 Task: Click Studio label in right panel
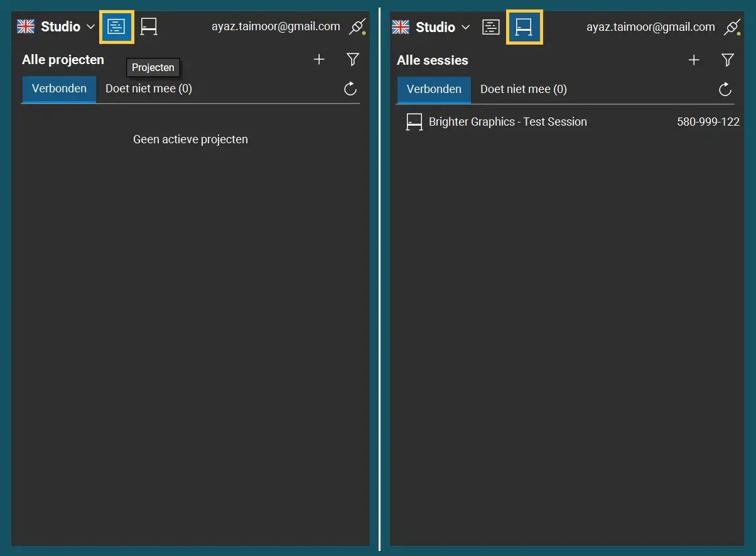point(436,27)
